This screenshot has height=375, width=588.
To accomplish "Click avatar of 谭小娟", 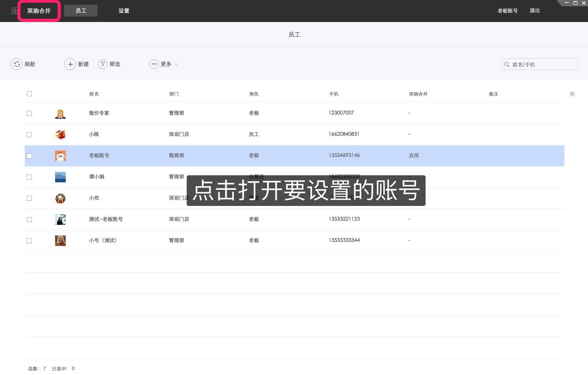I will click(60, 177).
